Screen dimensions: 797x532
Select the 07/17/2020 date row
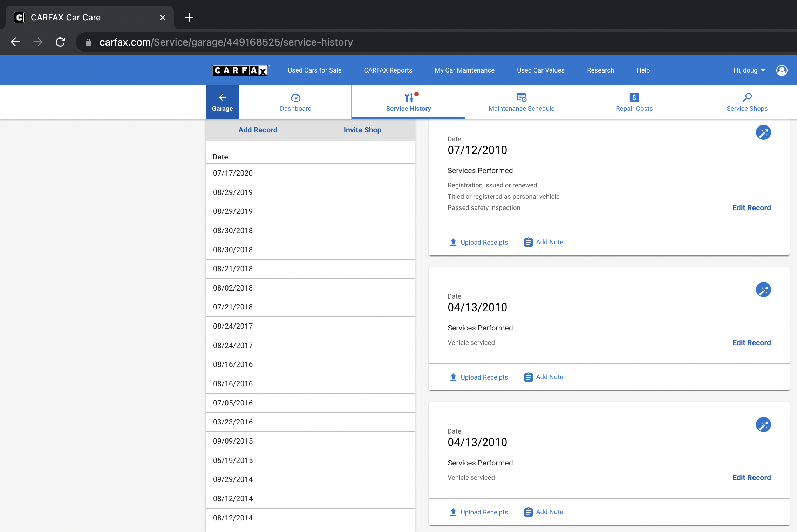[310, 173]
